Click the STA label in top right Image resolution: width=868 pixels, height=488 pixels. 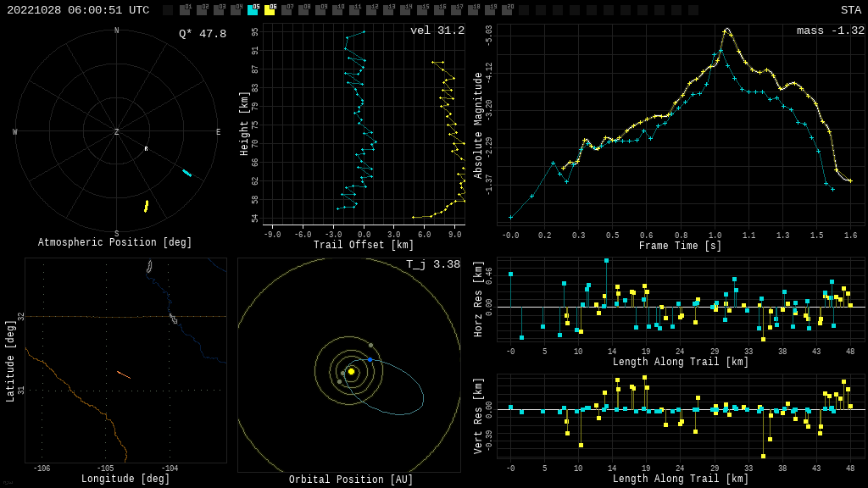point(850,10)
